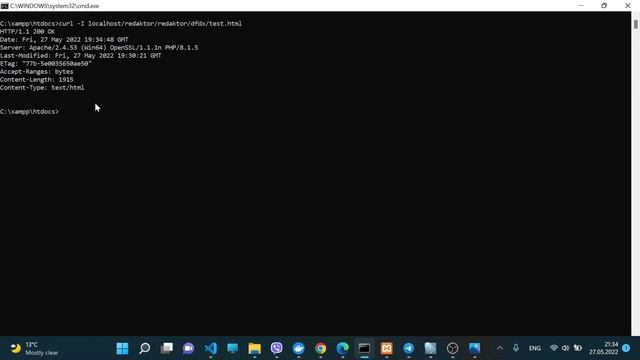Open taskbar Search magnifier
640x360 pixels.
tap(144, 348)
